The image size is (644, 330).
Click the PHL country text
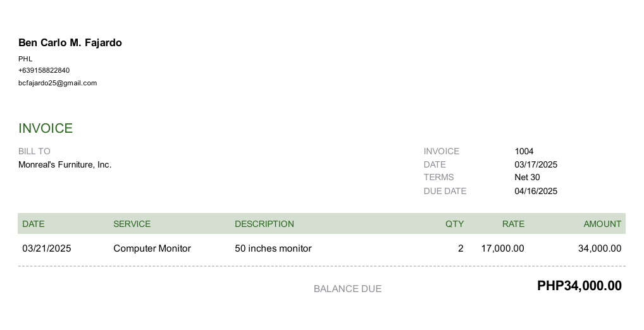[25, 59]
